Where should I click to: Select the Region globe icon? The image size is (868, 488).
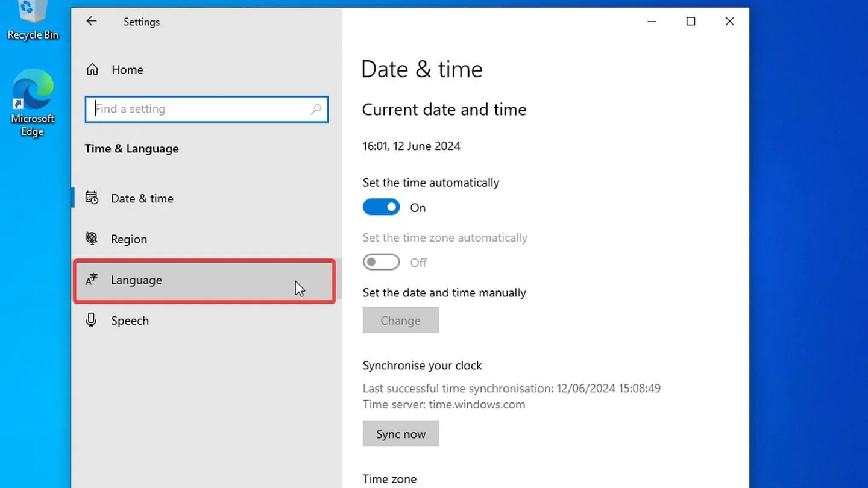click(92, 239)
